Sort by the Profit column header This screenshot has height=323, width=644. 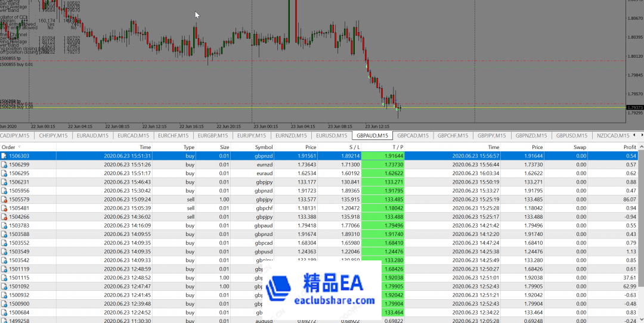[613, 147]
